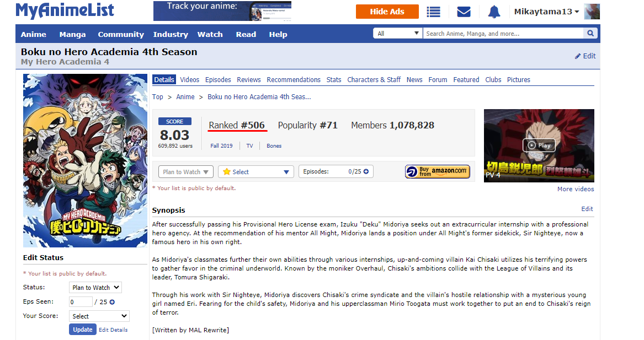The width and height of the screenshot is (644, 340).
Task: Click the Ranked #506 text
Action: coord(237,125)
